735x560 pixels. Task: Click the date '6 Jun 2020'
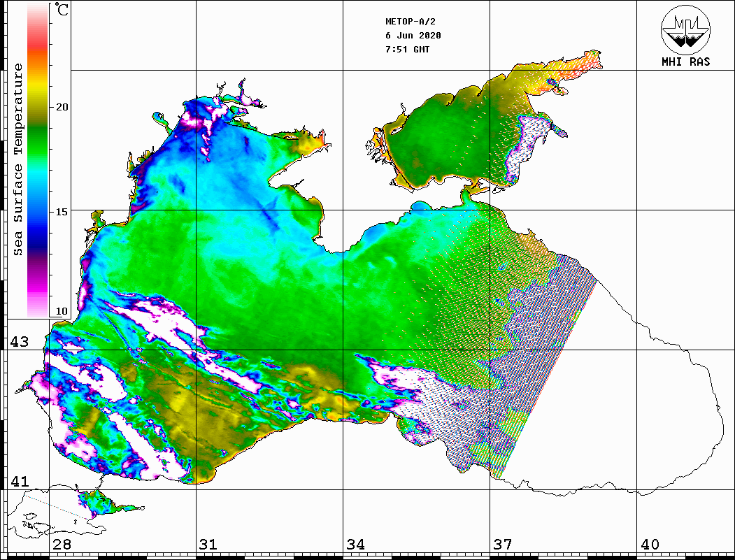(413, 36)
